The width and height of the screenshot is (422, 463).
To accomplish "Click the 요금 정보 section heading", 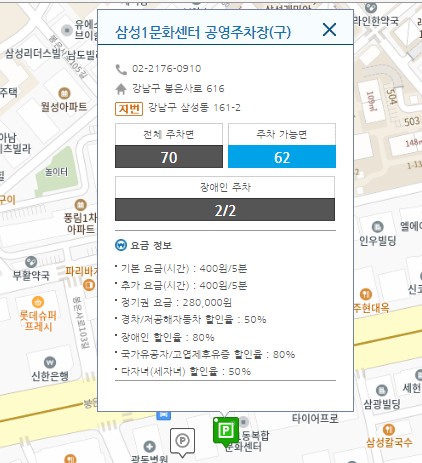I will [151, 245].
